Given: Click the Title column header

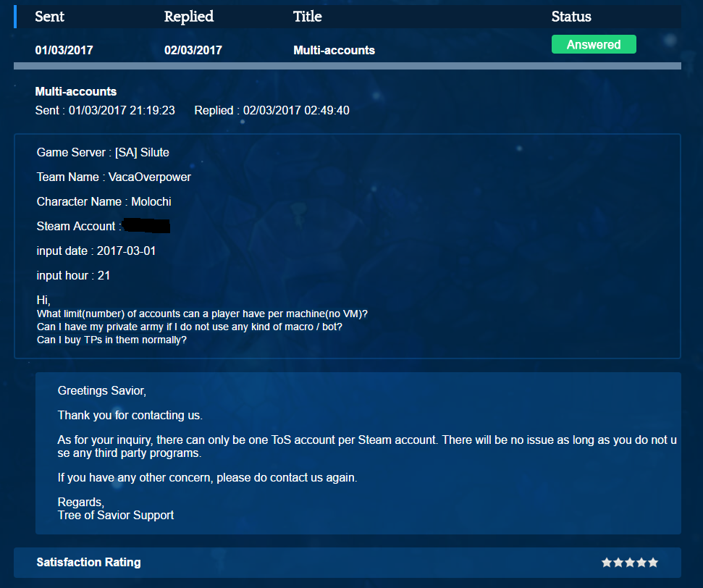Looking at the screenshot, I should click(x=308, y=17).
